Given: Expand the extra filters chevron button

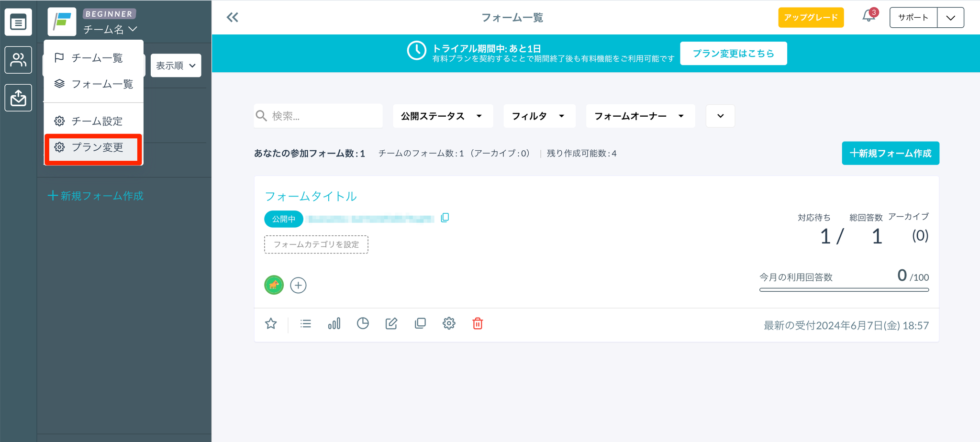Looking at the screenshot, I should [x=721, y=116].
